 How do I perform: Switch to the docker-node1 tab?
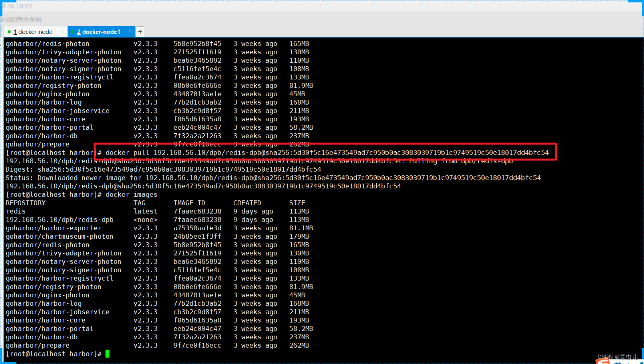pyautogui.click(x=98, y=32)
